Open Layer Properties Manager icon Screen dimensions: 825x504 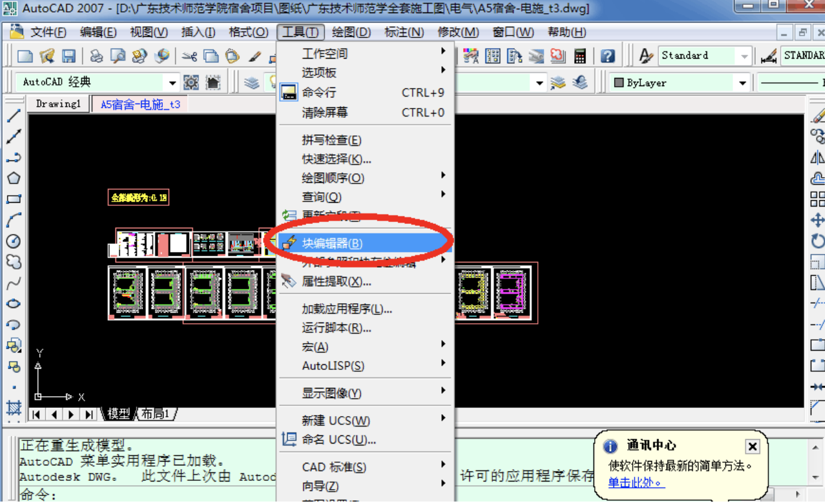click(251, 82)
